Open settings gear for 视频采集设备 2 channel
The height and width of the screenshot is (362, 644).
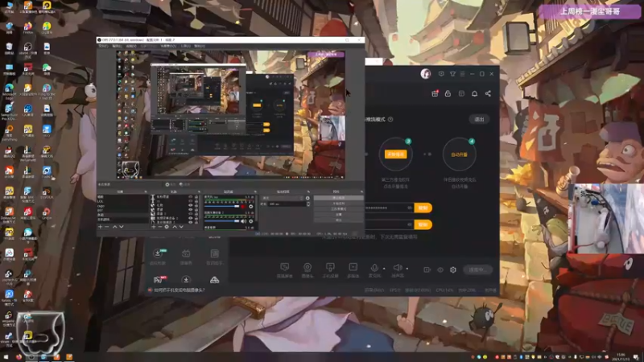(251, 221)
